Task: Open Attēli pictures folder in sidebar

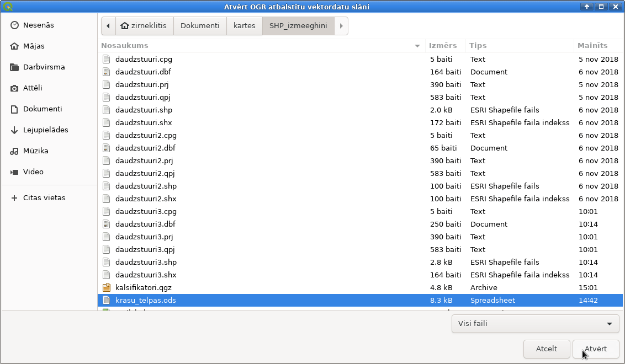Action: pyautogui.click(x=49, y=88)
